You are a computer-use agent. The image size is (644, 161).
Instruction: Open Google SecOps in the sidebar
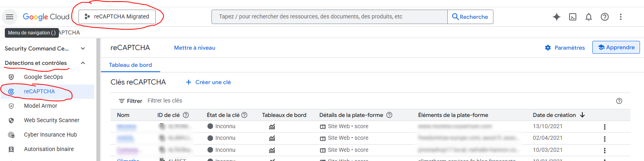[43, 77]
